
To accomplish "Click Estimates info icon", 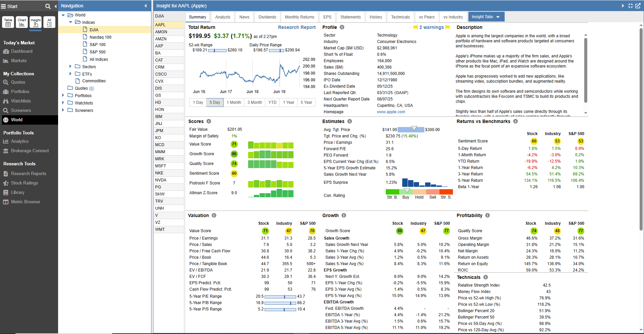I will coord(350,121).
